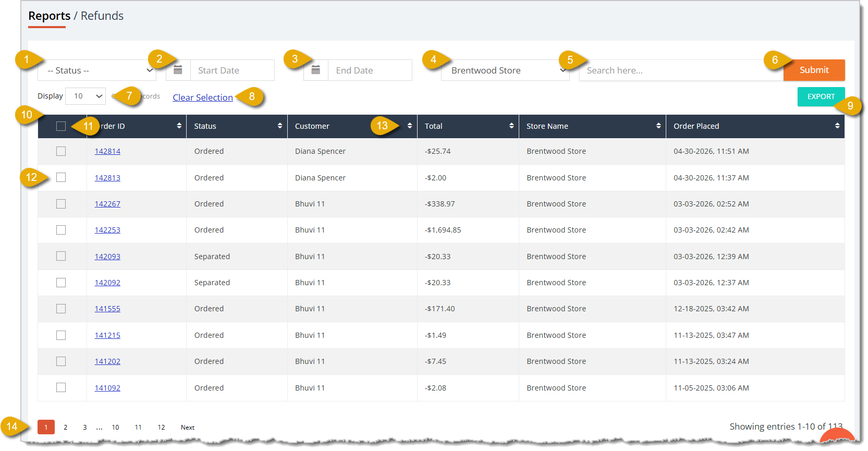Open the Start Date calendar icon
Viewport: 868px width, 451px height.
click(x=178, y=70)
